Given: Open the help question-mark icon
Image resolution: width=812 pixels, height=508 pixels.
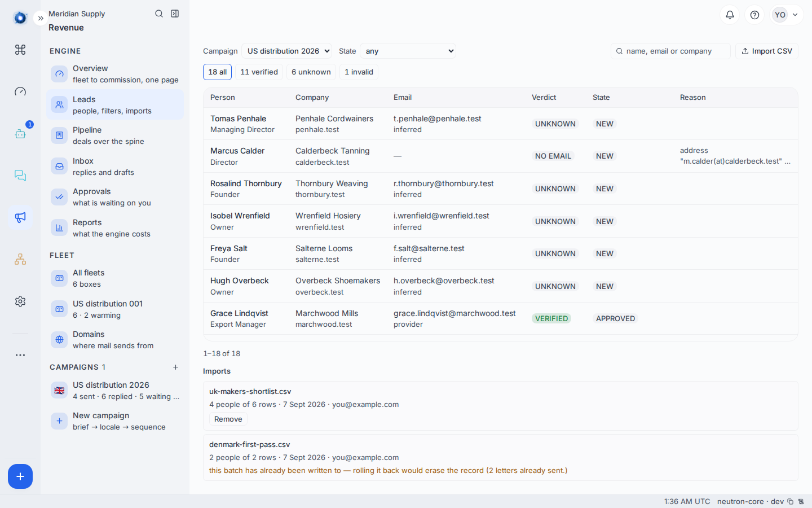Looking at the screenshot, I should point(754,15).
